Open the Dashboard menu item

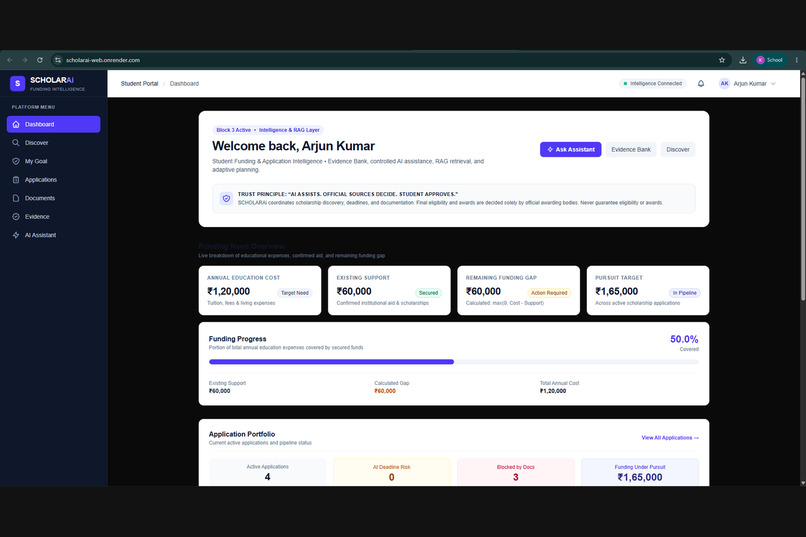pyautogui.click(x=53, y=124)
